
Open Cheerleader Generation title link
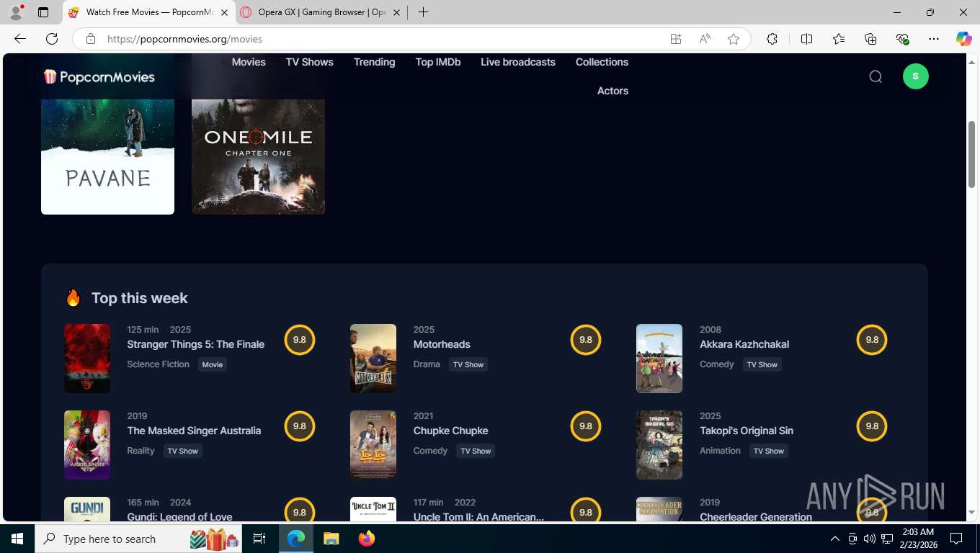point(756,516)
